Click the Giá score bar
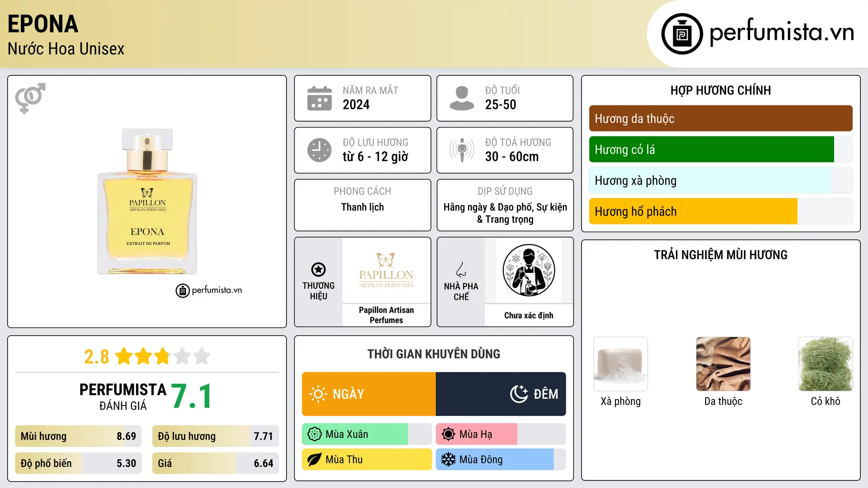 tap(215, 463)
